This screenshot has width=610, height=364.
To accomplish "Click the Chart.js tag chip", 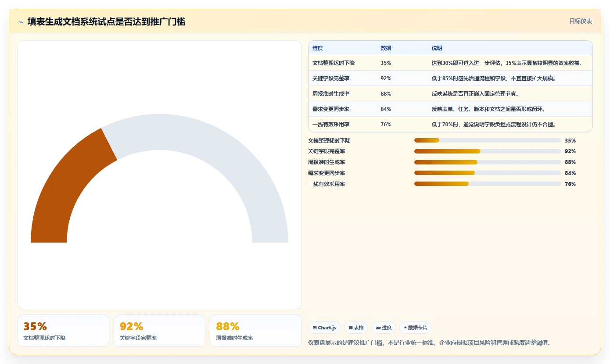I will click(324, 328).
